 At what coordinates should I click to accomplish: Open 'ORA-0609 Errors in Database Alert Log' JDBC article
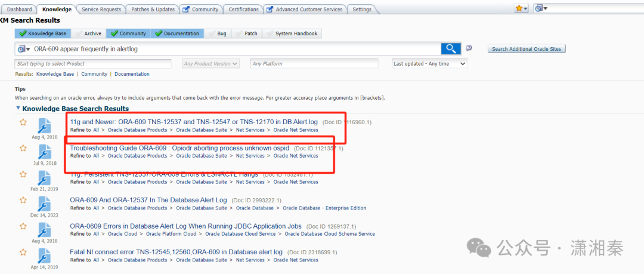[x=185, y=226]
